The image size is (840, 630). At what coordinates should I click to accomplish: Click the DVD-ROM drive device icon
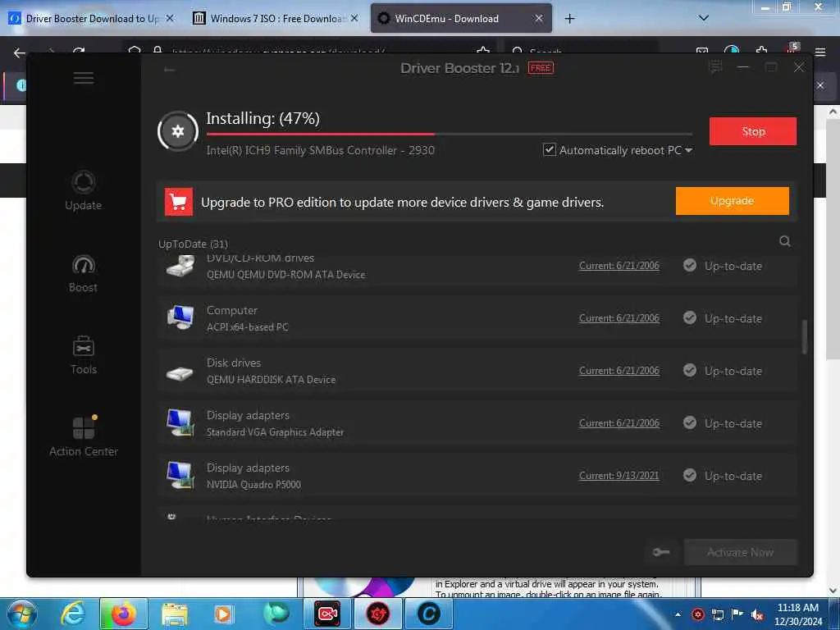(x=180, y=266)
